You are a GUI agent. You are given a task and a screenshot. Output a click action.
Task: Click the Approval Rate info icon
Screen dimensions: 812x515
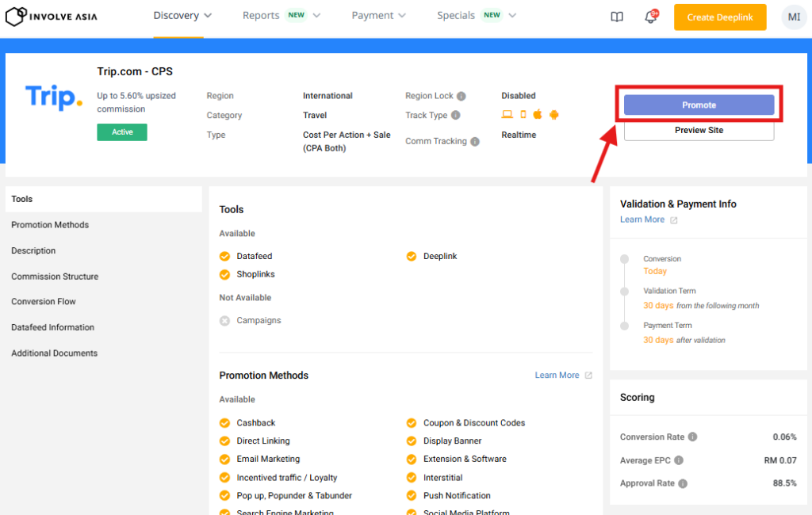683,483
